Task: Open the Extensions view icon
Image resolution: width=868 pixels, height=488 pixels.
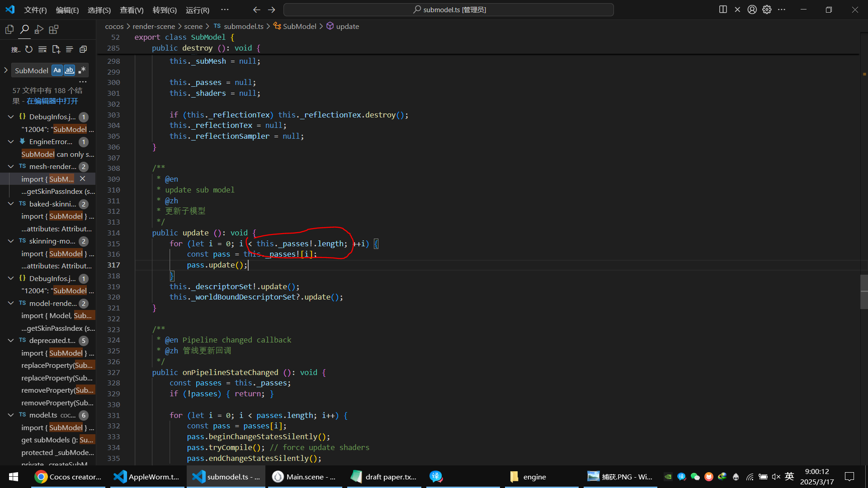Action: point(54,30)
